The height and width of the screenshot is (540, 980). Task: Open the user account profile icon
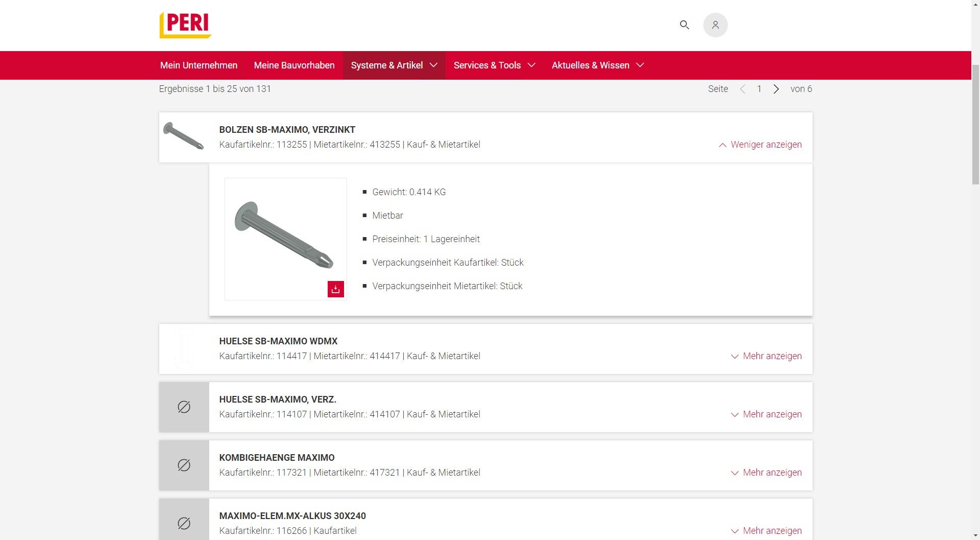click(715, 25)
